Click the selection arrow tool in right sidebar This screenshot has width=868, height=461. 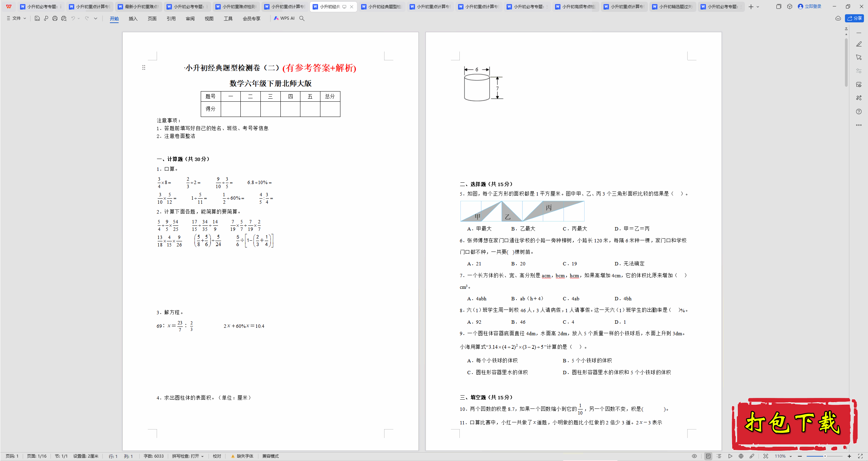pos(859,57)
